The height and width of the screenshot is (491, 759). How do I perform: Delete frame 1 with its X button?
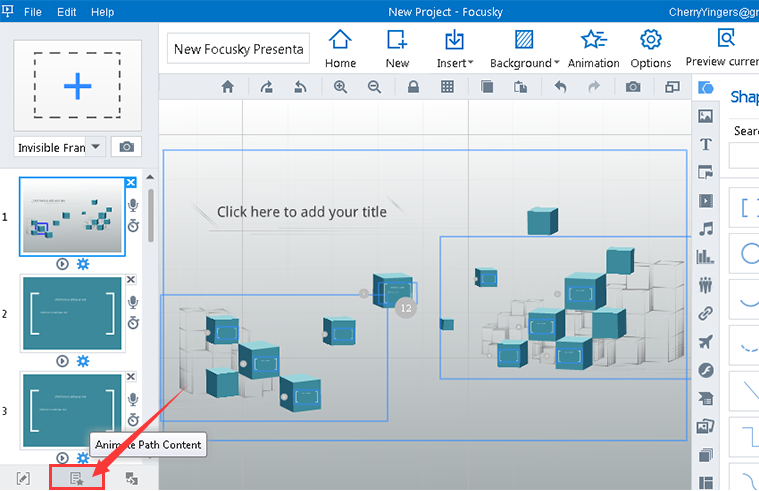point(131,183)
